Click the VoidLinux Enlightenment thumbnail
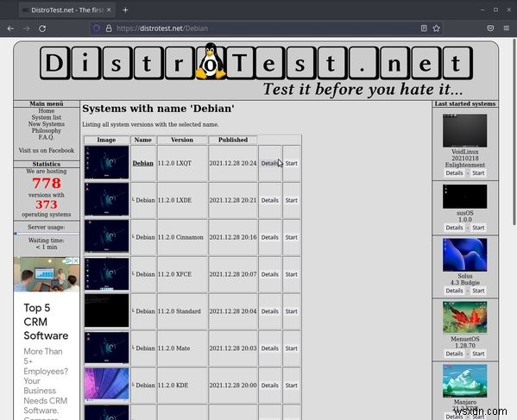The height and width of the screenshot is (420, 517). tap(464, 130)
